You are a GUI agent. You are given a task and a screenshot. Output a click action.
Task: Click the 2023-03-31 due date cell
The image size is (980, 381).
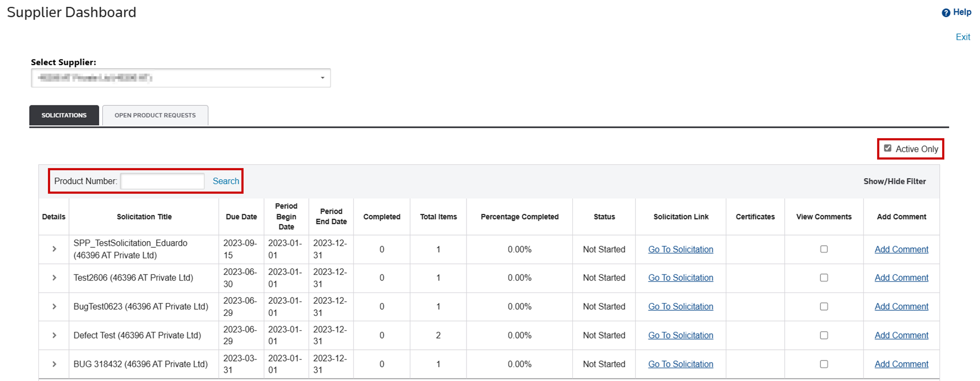[x=240, y=364]
